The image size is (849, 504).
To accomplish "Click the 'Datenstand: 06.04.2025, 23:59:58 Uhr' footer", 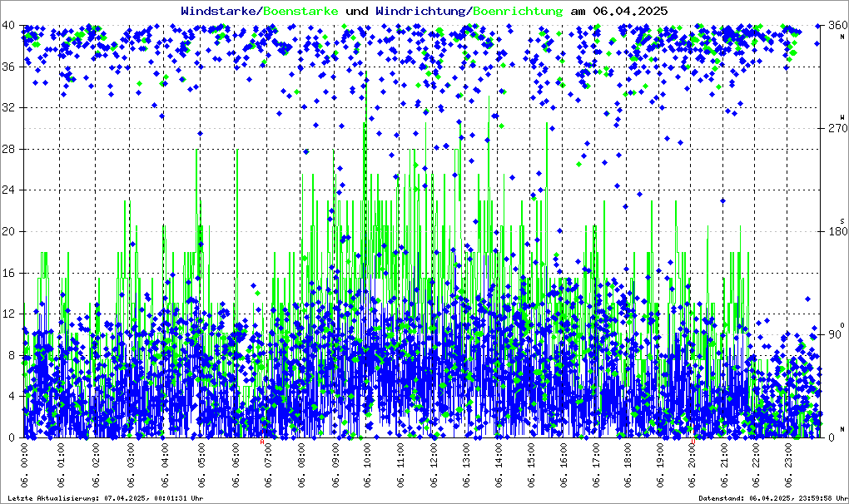I will [772, 498].
